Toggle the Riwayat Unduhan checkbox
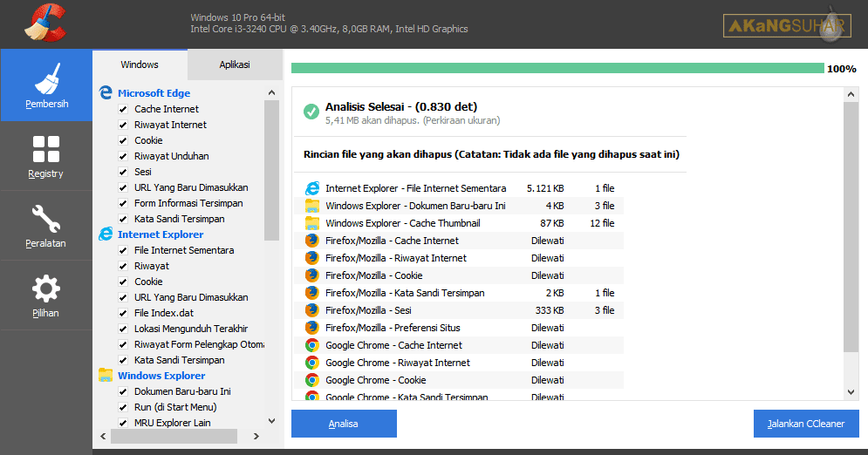 [123, 156]
